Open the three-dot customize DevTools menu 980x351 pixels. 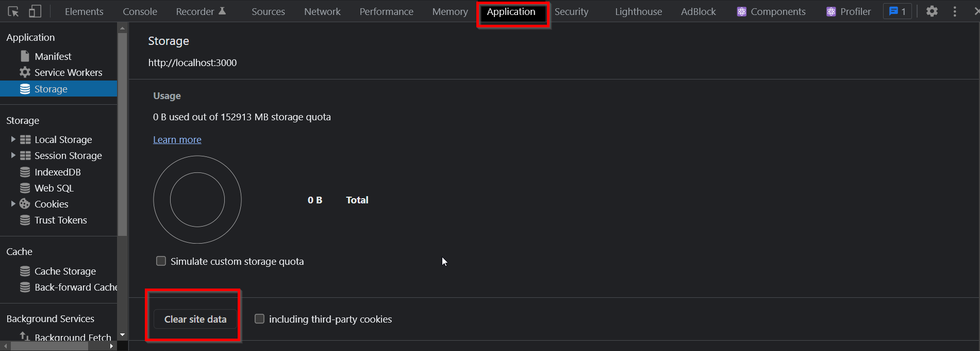(x=955, y=11)
